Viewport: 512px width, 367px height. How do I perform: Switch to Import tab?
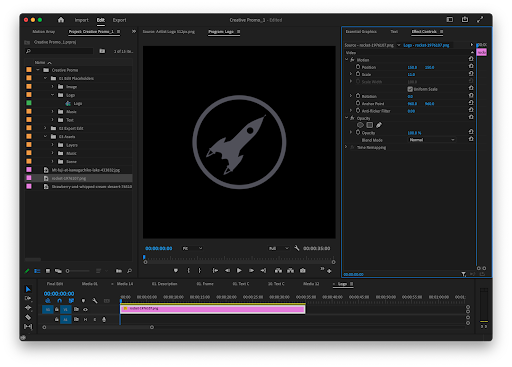click(x=82, y=20)
